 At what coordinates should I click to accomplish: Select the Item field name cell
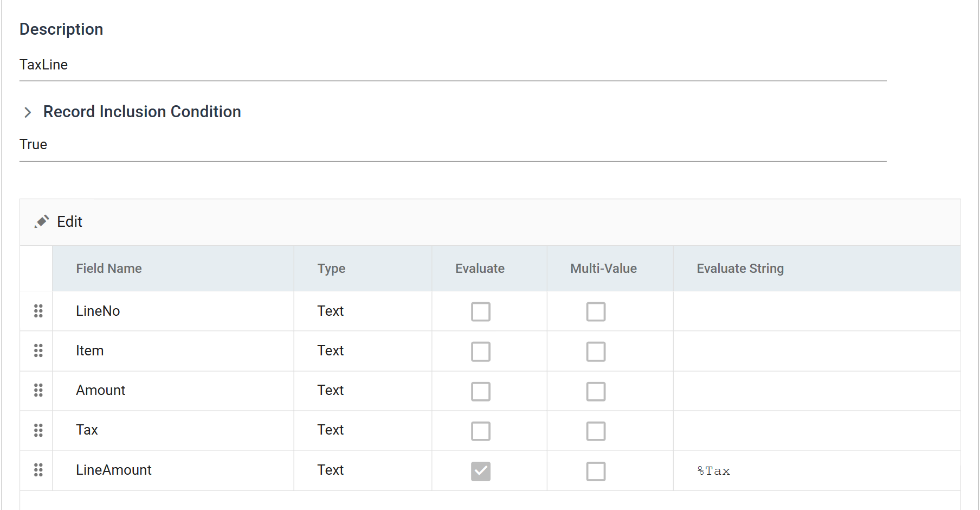pyautogui.click(x=173, y=350)
